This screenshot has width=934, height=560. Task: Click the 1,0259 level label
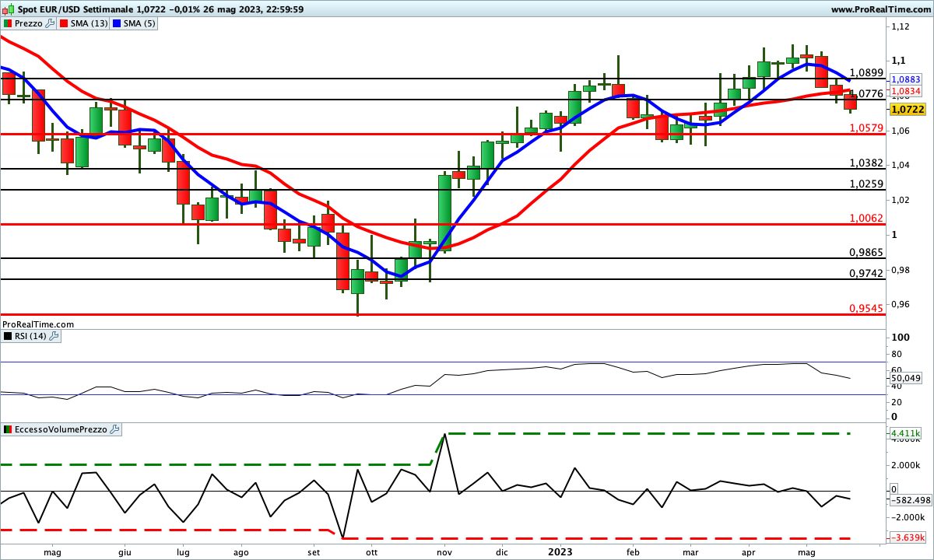click(866, 184)
